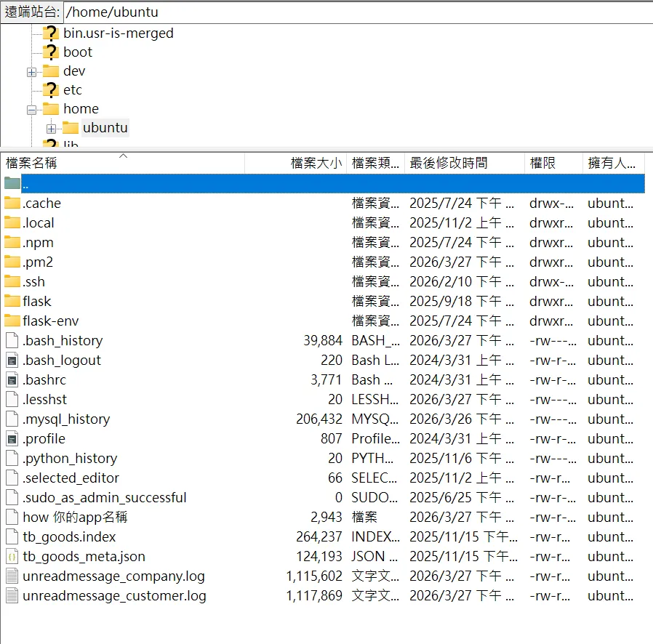Screen dimensions: 653x644
Task: Collapse the home folder tree node
Action: click(x=31, y=110)
